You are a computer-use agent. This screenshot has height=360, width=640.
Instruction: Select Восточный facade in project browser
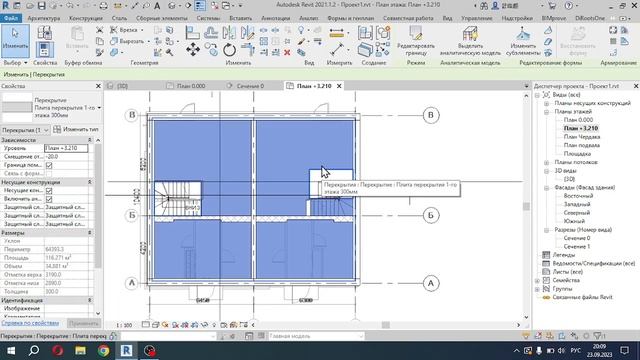[x=578, y=196]
